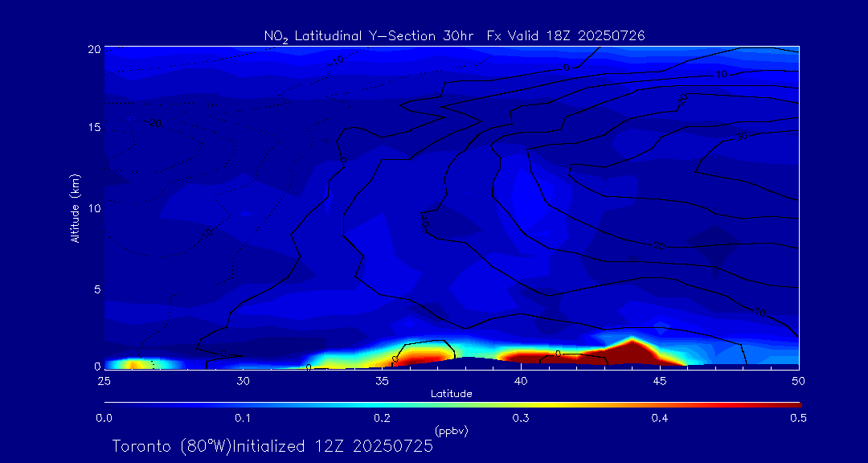This screenshot has height=463, width=868.
Task: Select altitude axis tick label 15
Action: pos(94,128)
